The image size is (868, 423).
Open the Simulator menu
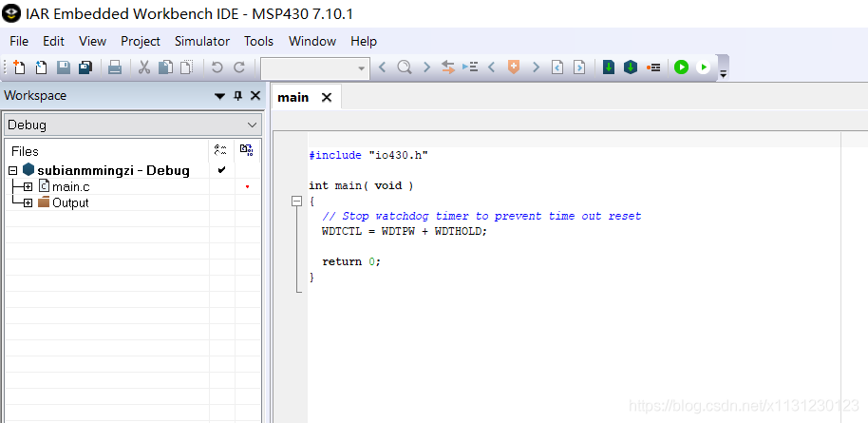201,41
